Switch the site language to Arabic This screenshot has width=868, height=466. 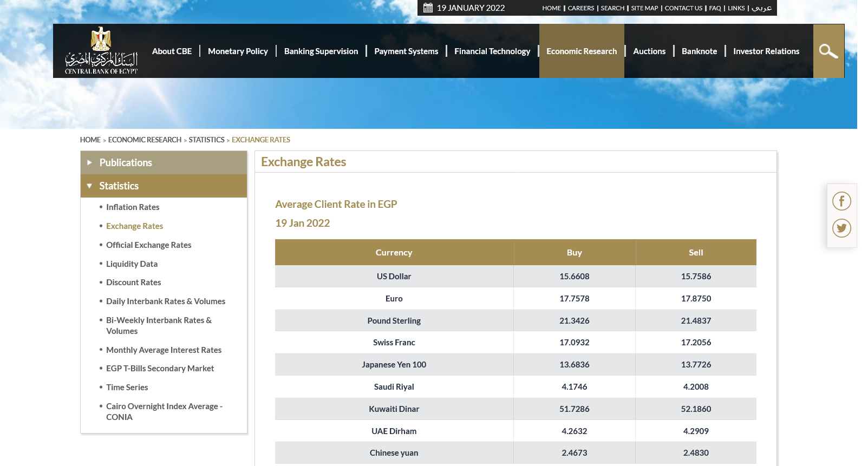pyautogui.click(x=761, y=8)
